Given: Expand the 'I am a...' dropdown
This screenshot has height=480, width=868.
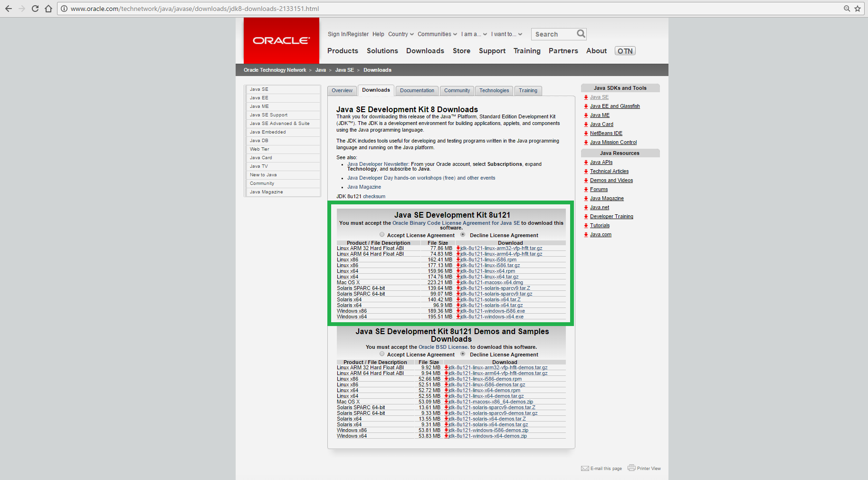Looking at the screenshot, I should 474,34.
